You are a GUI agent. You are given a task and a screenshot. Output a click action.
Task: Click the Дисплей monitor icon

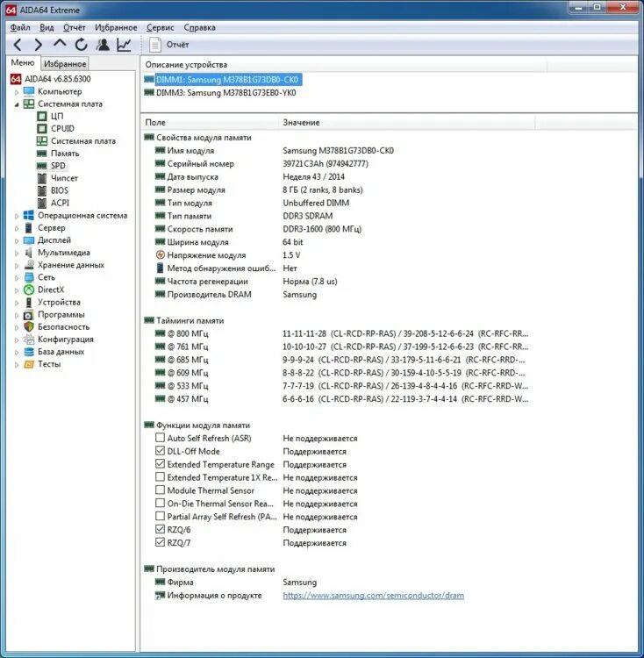[29, 240]
